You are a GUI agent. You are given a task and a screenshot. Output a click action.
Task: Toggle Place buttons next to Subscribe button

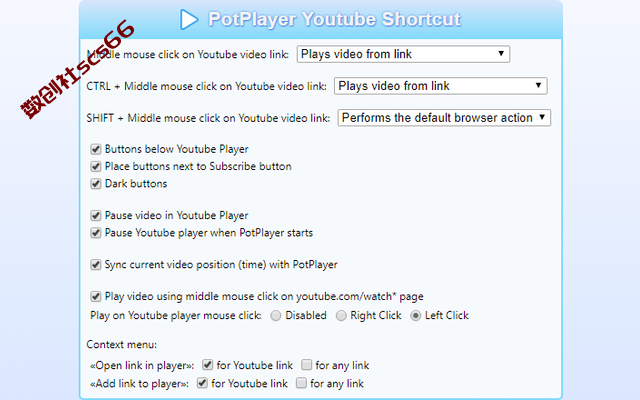(x=96, y=167)
